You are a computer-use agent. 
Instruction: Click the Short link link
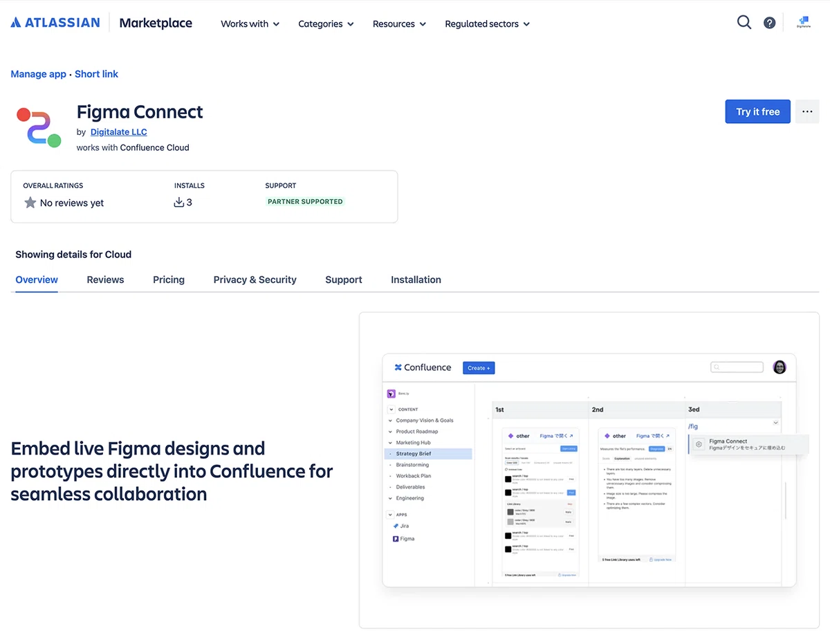[x=96, y=74]
